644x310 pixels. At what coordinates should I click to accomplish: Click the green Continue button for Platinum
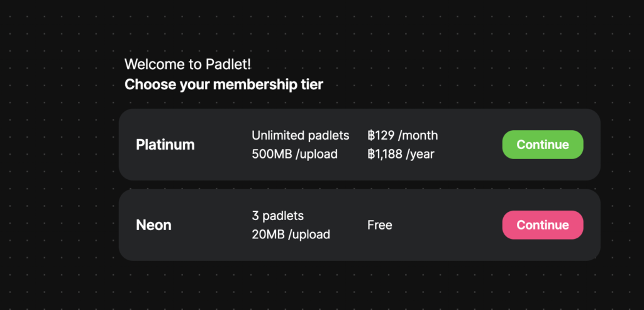tap(542, 145)
